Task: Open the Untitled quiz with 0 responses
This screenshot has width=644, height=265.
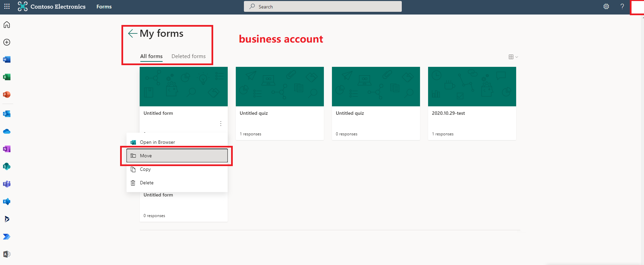Action: (376, 103)
